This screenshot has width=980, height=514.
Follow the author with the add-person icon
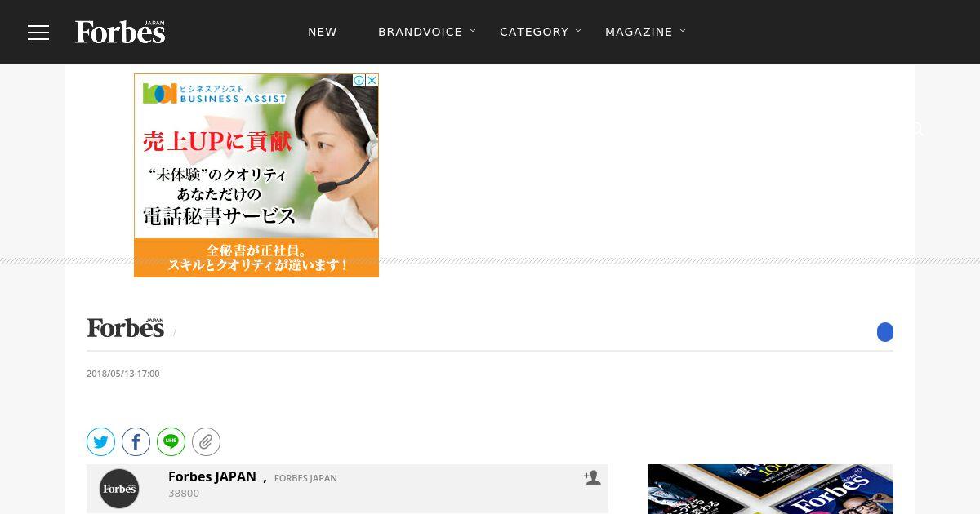[x=592, y=477]
